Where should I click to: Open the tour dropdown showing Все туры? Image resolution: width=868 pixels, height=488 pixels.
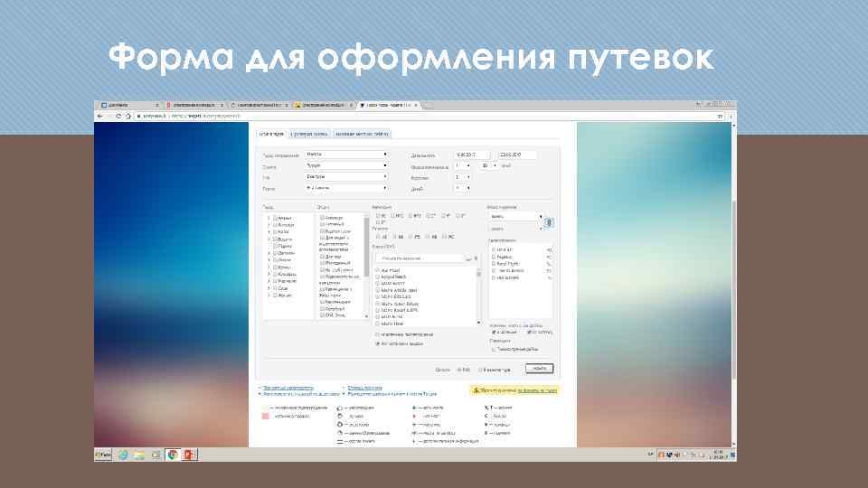tap(346, 176)
